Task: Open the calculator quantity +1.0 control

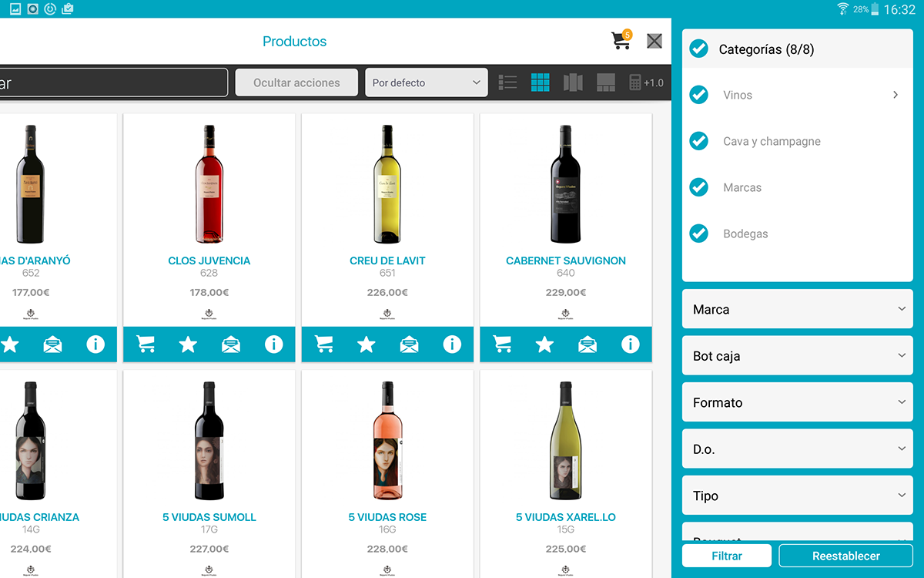Action: 646,82
